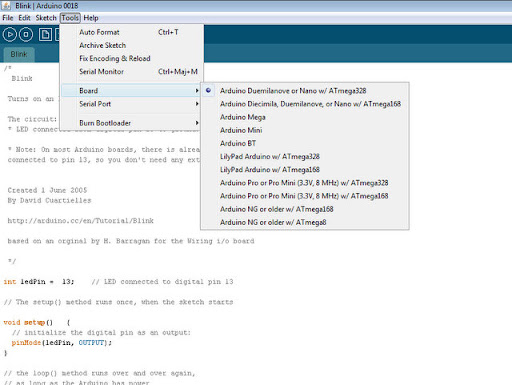
Task: Open the File menu
Action: click(x=8, y=18)
